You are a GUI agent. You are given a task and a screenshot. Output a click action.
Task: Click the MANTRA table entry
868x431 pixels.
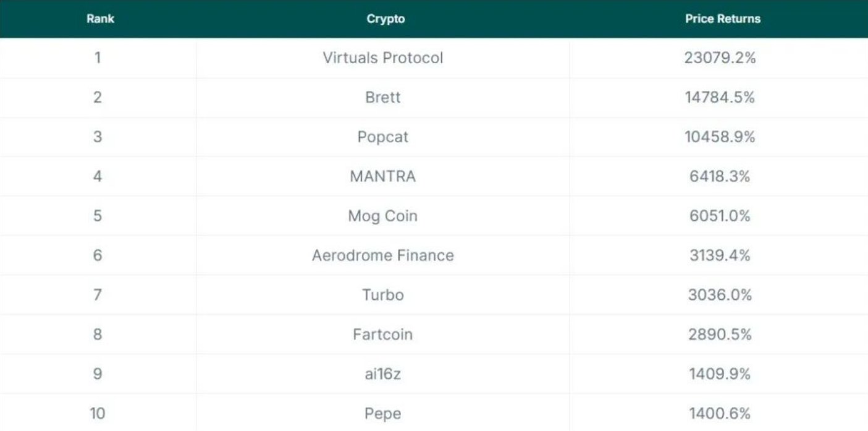[383, 177]
